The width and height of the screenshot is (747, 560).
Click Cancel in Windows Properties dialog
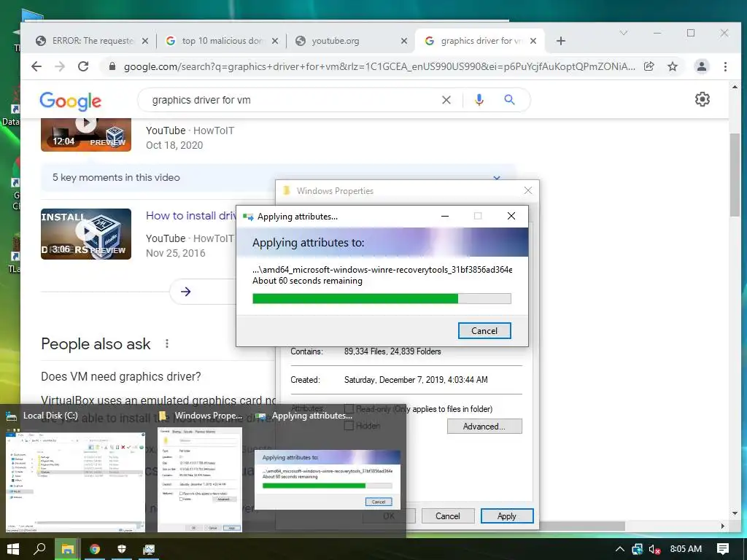[447, 516]
